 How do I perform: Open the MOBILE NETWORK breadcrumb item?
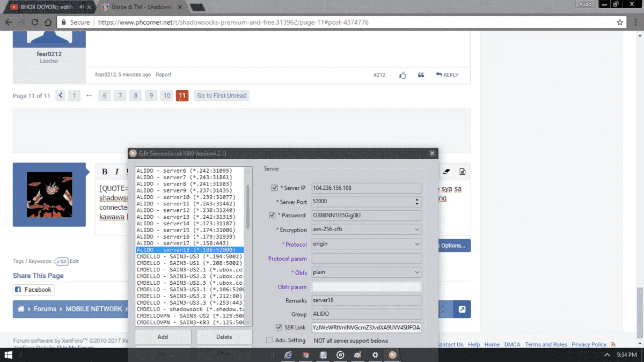(x=94, y=309)
